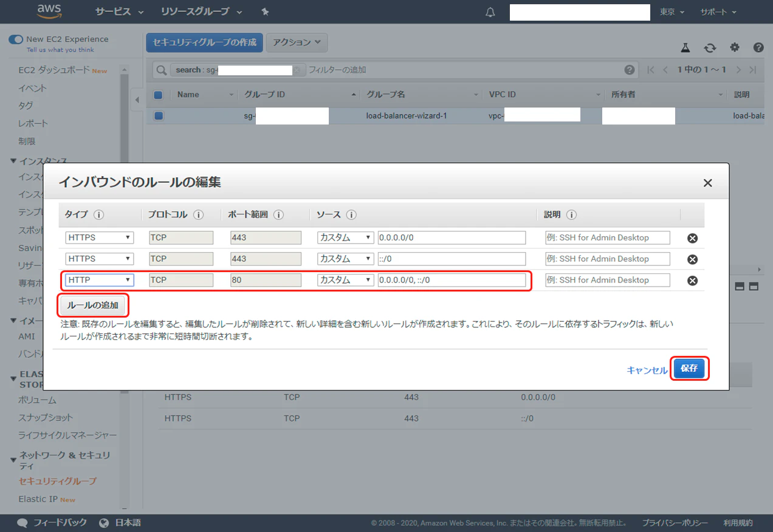The height and width of the screenshot is (532, 773).
Task: Open type dropdown of first HTTPS rule
Action: coord(100,237)
